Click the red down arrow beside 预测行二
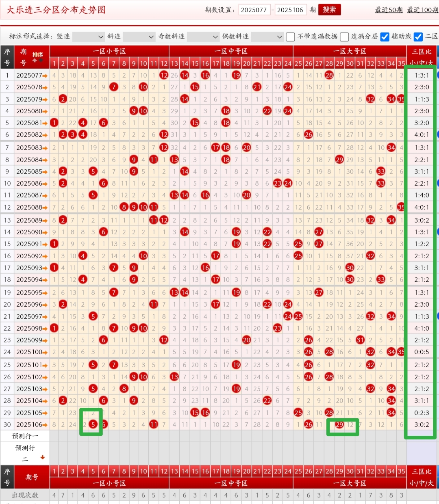The height and width of the screenshot is (504, 439). [x=42, y=458]
